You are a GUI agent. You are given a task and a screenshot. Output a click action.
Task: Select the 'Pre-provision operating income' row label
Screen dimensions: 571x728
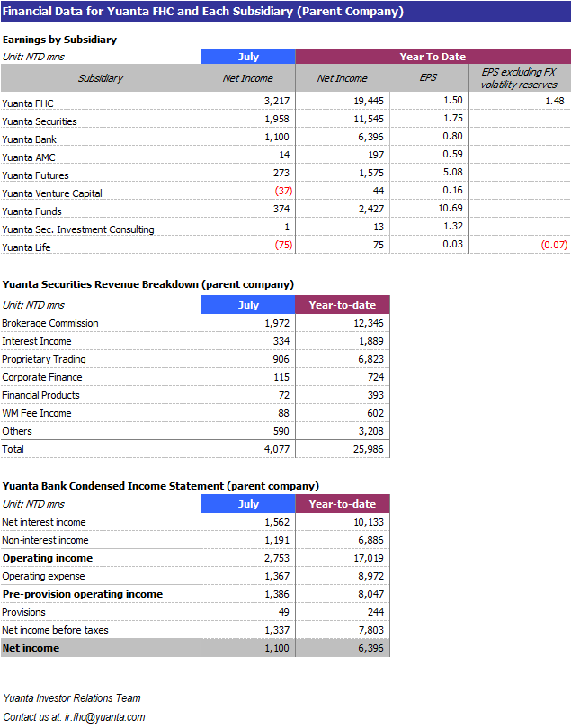coord(83,594)
